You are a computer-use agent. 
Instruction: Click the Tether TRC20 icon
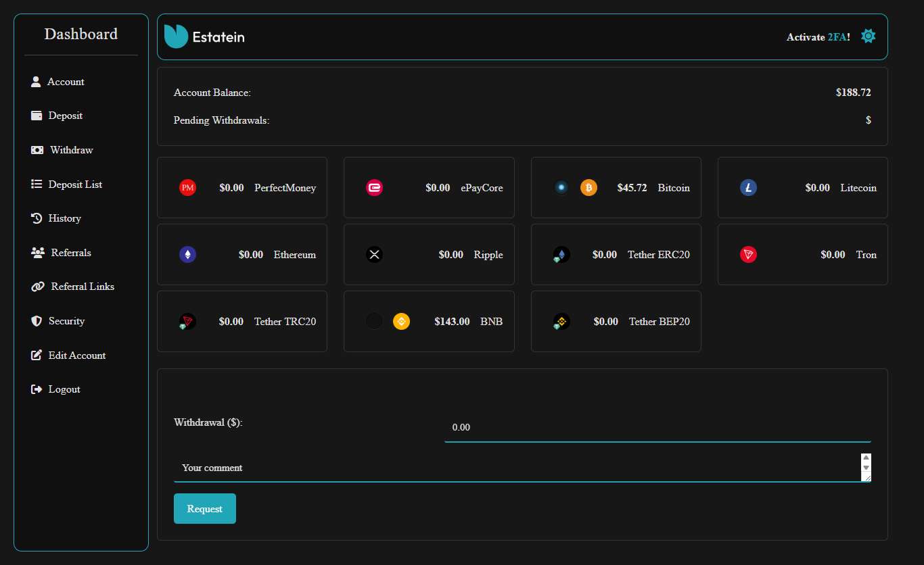[187, 322]
